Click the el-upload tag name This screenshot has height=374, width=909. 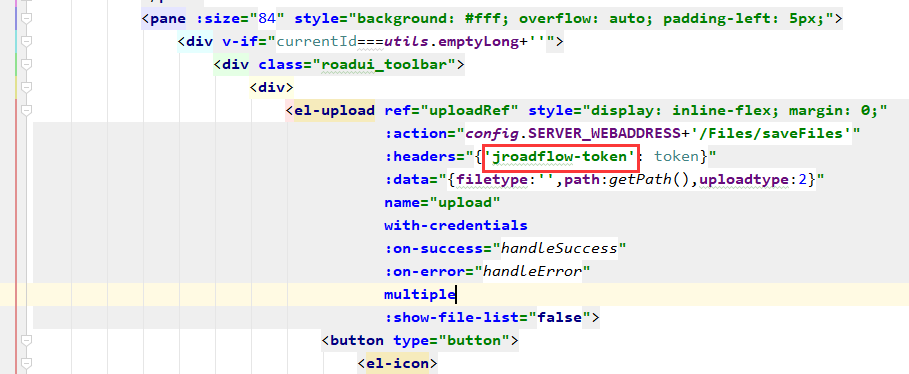click(334, 110)
